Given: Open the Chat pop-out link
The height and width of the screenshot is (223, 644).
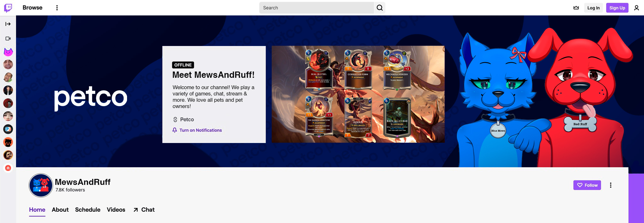Looking at the screenshot, I should click(144, 210).
